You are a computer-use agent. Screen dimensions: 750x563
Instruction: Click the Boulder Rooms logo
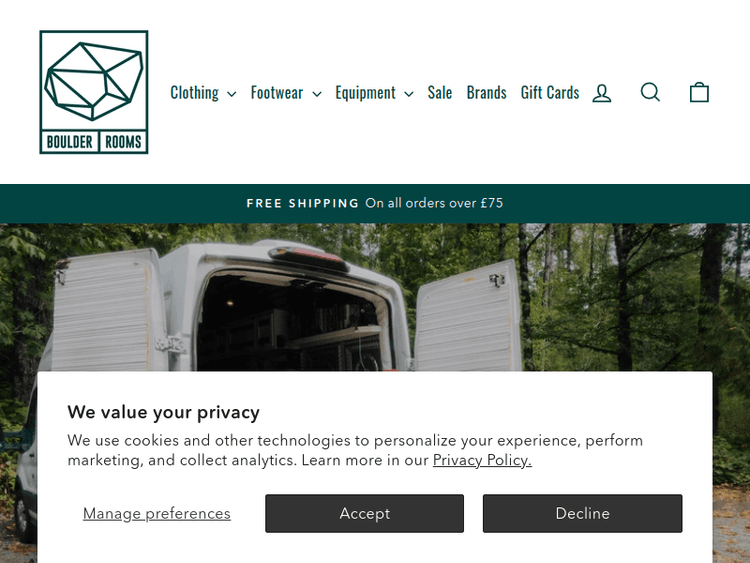(x=94, y=92)
